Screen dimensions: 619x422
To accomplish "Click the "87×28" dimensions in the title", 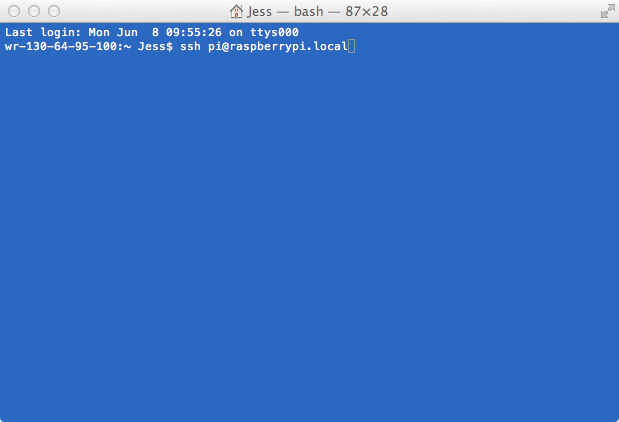I will pos(366,11).
